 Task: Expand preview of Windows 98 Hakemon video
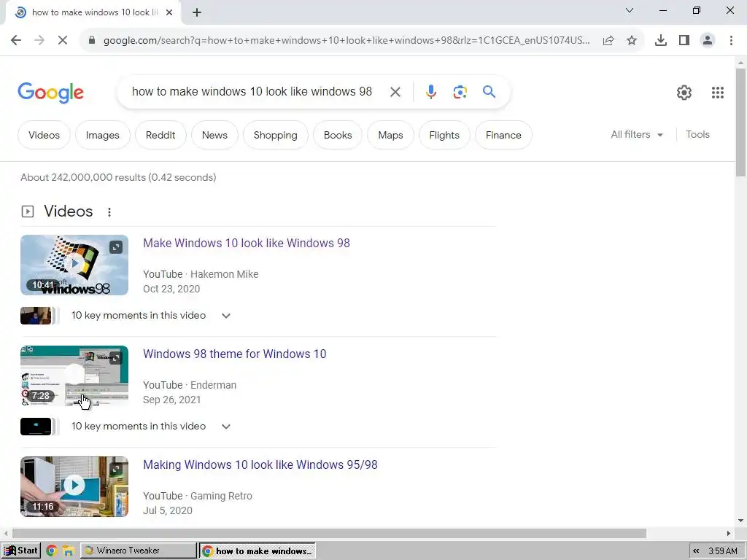(x=116, y=247)
